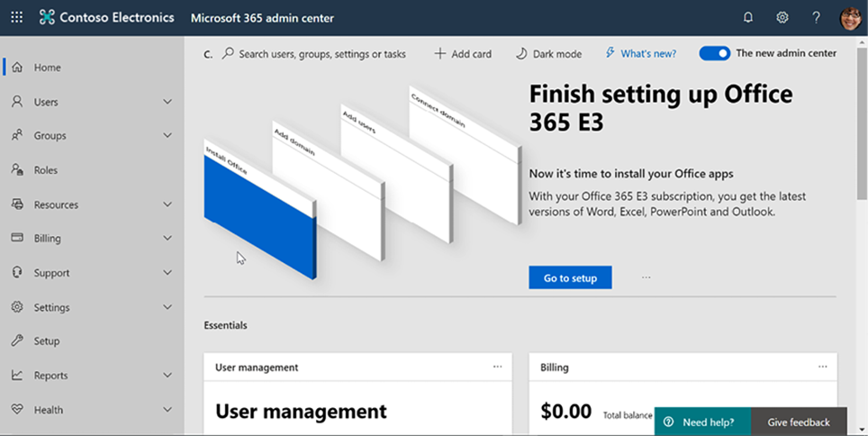Open the user profile picture
The height and width of the screenshot is (436, 868).
pos(851,18)
